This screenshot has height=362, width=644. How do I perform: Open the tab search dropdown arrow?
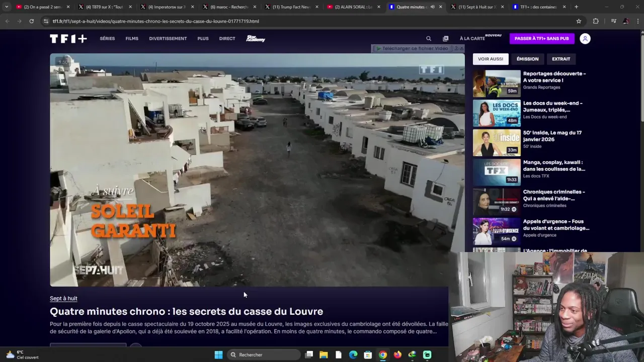[6, 7]
